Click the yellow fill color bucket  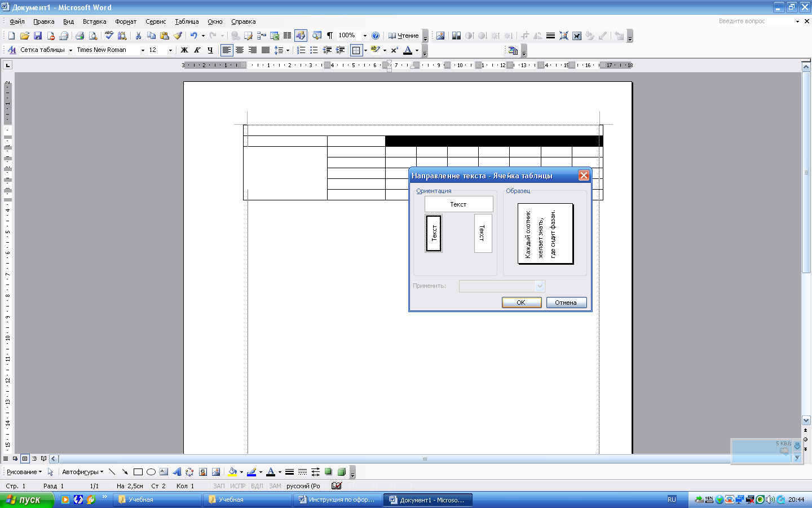click(x=232, y=472)
